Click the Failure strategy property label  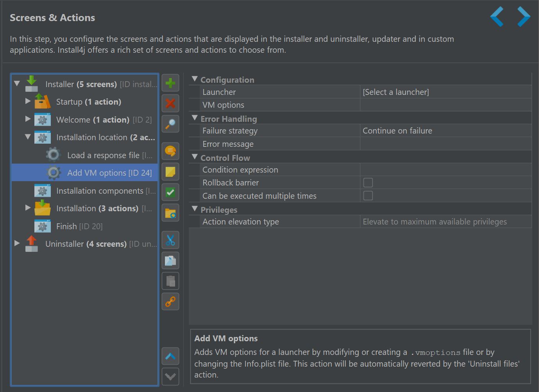(x=230, y=131)
